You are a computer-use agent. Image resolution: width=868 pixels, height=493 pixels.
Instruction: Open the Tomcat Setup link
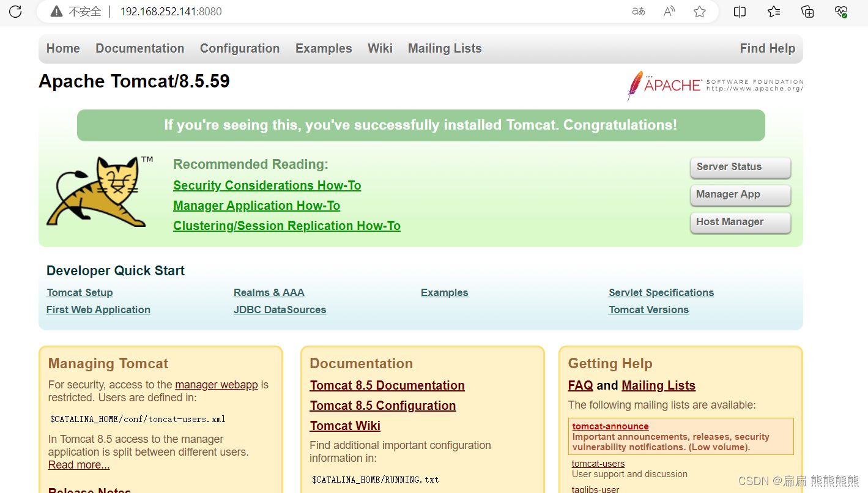pyautogui.click(x=80, y=292)
